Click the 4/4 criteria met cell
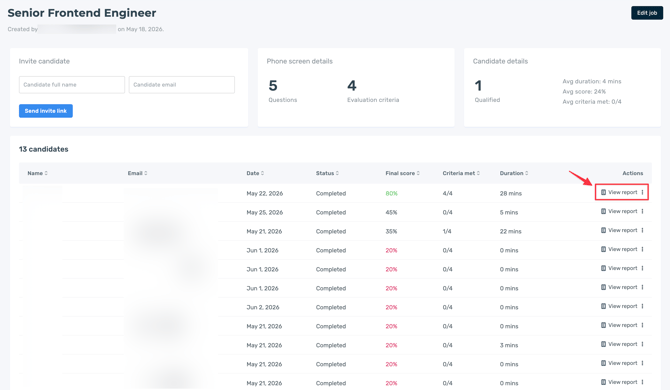670x390 pixels. coord(447,194)
